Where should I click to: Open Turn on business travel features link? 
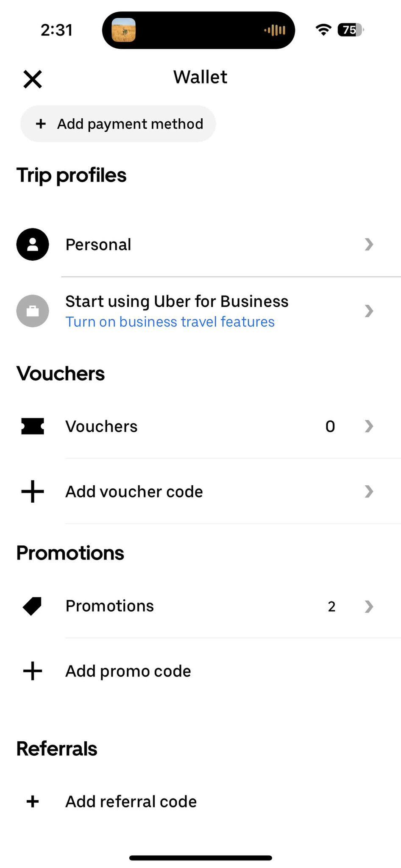point(170,322)
